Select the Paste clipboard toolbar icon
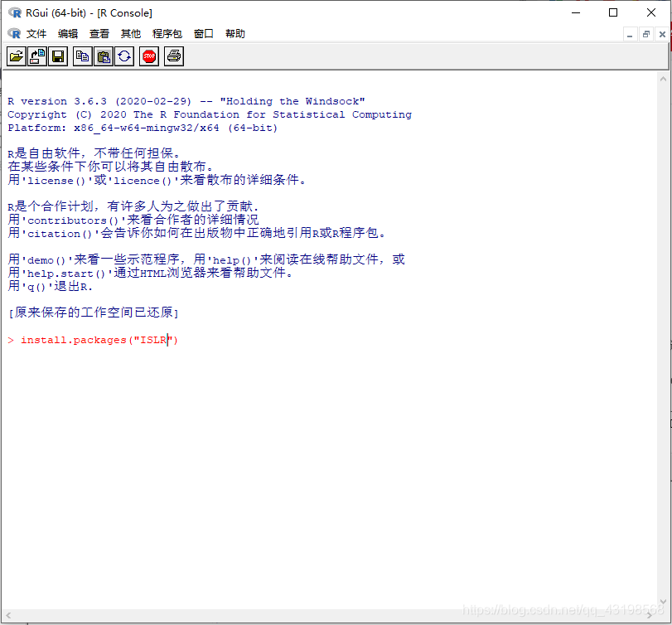 click(103, 56)
